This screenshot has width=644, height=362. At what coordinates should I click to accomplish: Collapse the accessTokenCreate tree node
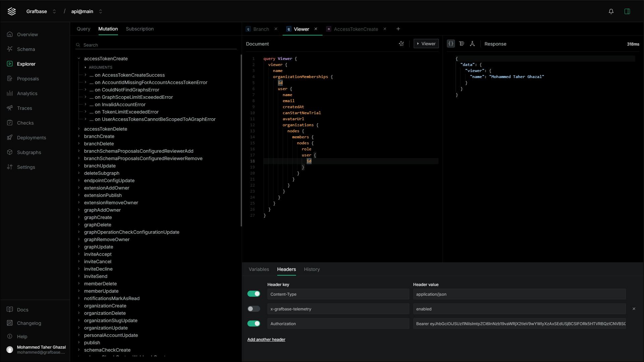(x=79, y=59)
